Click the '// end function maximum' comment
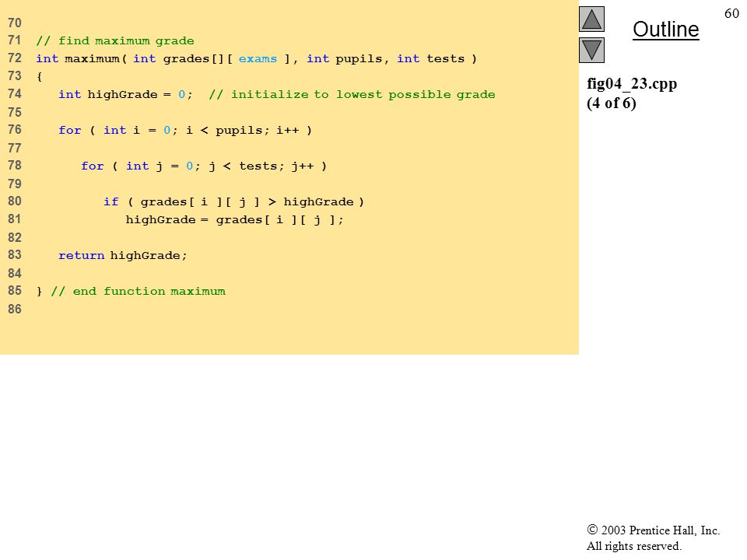The height and width of the screenshot is (560, 747). [x=139, y=291]
